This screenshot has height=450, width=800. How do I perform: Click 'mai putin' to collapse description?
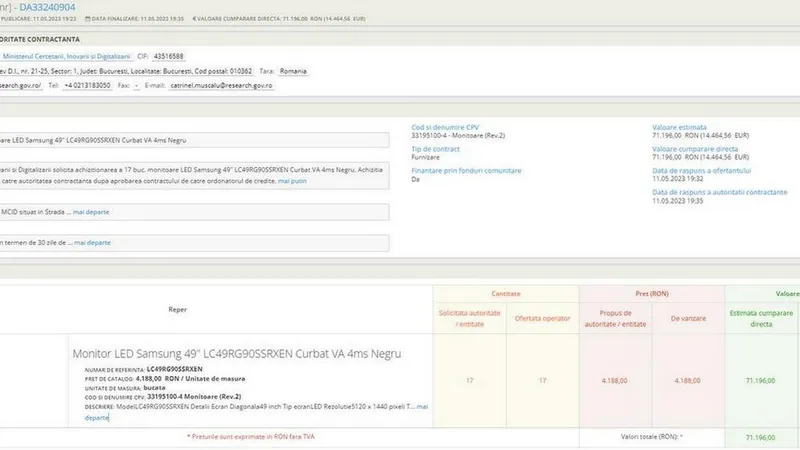[x=292, y=181]
